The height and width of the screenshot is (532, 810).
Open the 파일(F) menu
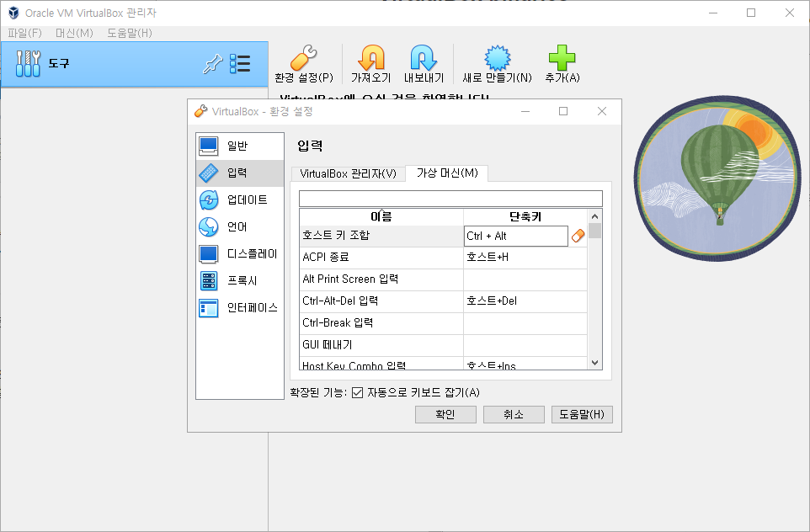[24, 33]
